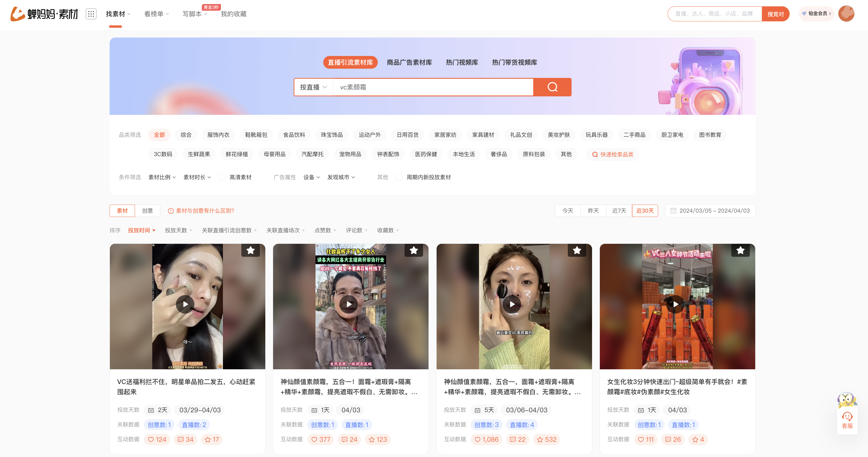
Task: Click the calendar icon next to the date range
Action: coord(673,210)
